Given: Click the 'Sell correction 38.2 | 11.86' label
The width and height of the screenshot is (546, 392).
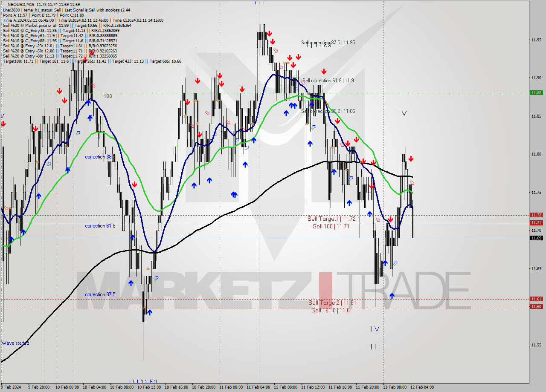Looking at the screenshot, I should (x=328, y=111).
